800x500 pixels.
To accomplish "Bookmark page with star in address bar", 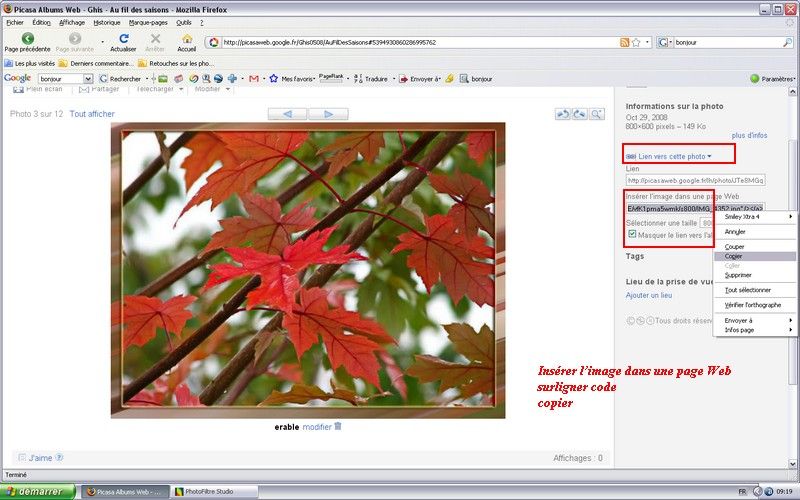I will (636, 42).
